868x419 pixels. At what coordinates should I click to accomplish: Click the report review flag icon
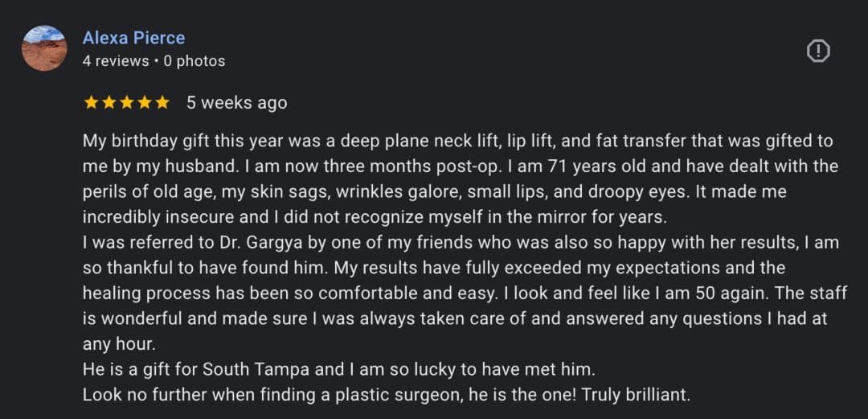click(x=817, y=51)
